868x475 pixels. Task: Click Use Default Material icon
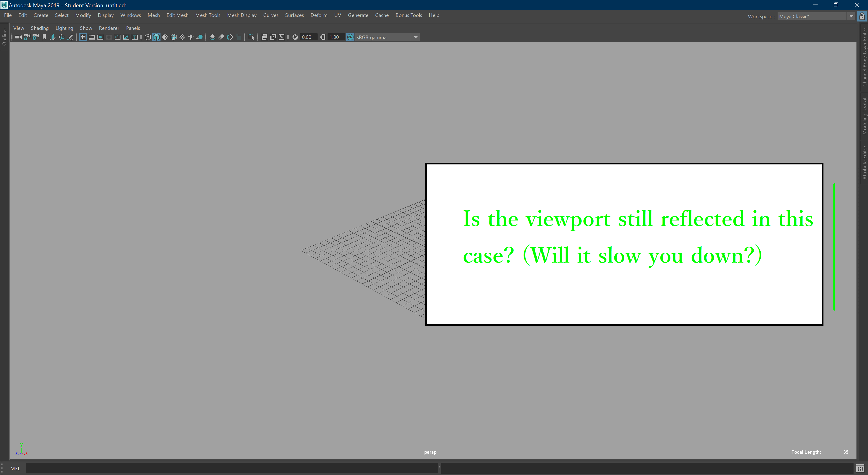[x=165, y=37]
